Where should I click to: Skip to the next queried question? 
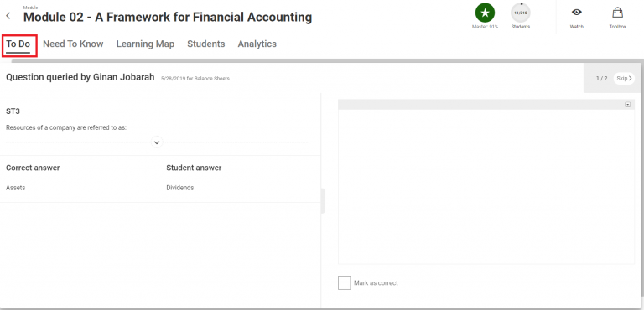point(624,78)
